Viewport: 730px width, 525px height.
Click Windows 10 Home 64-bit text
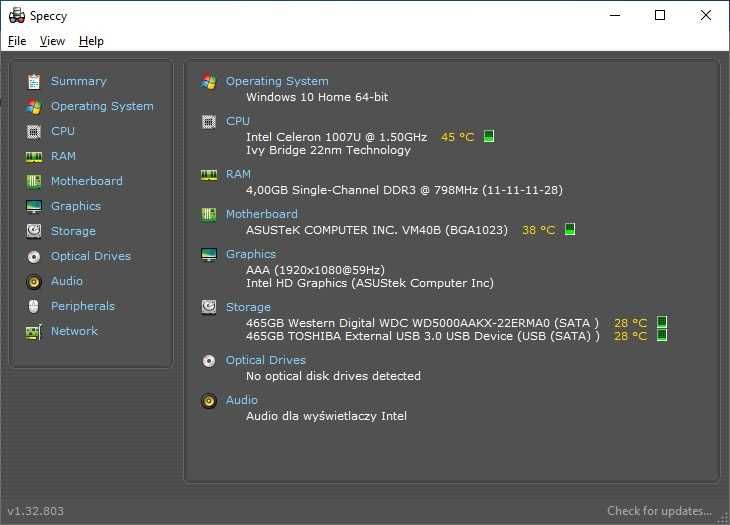pyautogui.click(x=317, y=97)
